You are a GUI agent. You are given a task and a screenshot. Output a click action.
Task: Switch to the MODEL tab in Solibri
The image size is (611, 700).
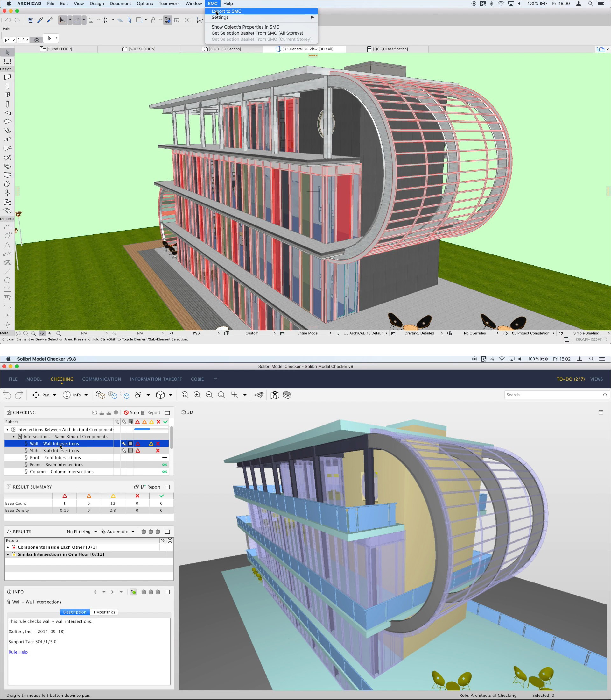(34, 379)
